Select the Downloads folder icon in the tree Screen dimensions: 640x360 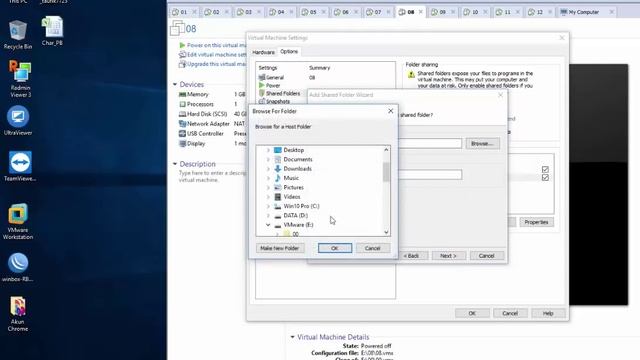click(x=278, y=169)
